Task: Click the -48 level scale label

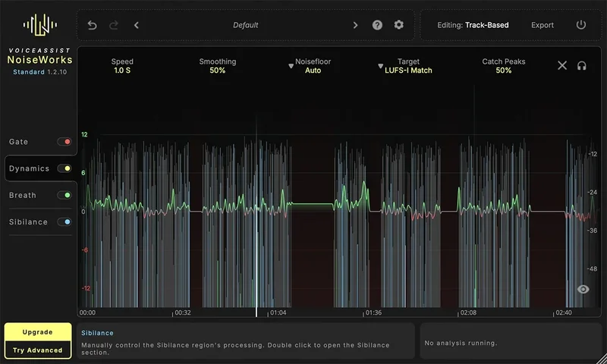Action: pos(592,269)
